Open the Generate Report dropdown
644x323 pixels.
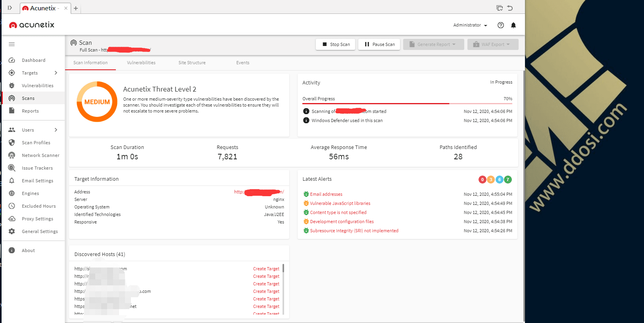click(434, 44)
